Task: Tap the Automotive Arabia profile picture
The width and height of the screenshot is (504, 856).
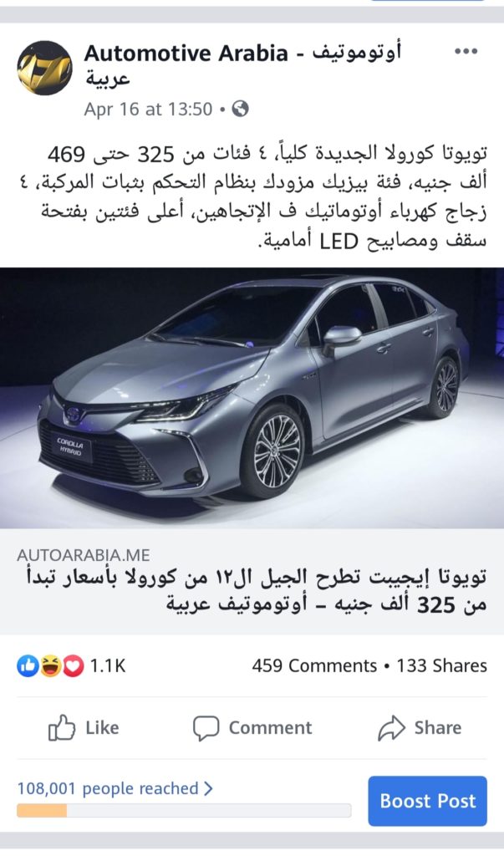Action: [x=45, y=68]
